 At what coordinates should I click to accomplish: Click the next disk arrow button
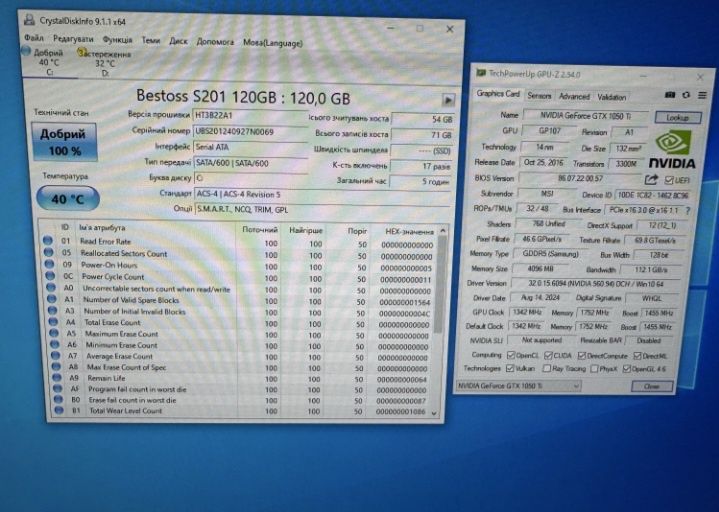point(448,100)
